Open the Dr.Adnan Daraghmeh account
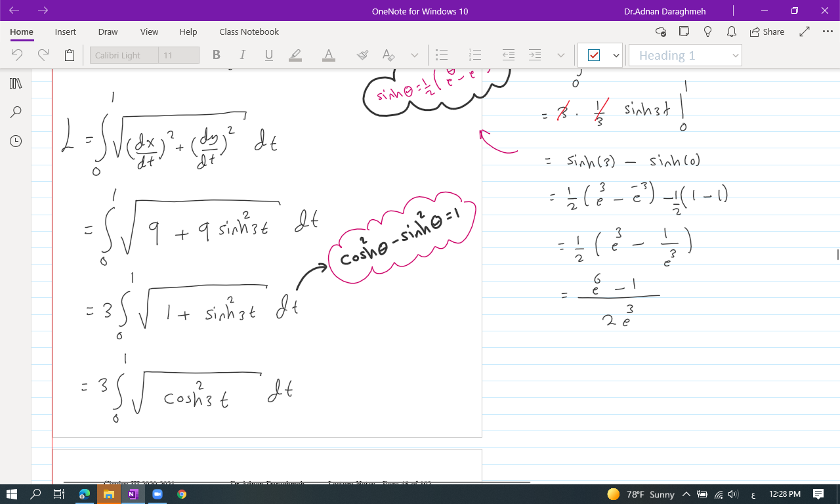Screen dimensions: 840x504 coord(665,11)
